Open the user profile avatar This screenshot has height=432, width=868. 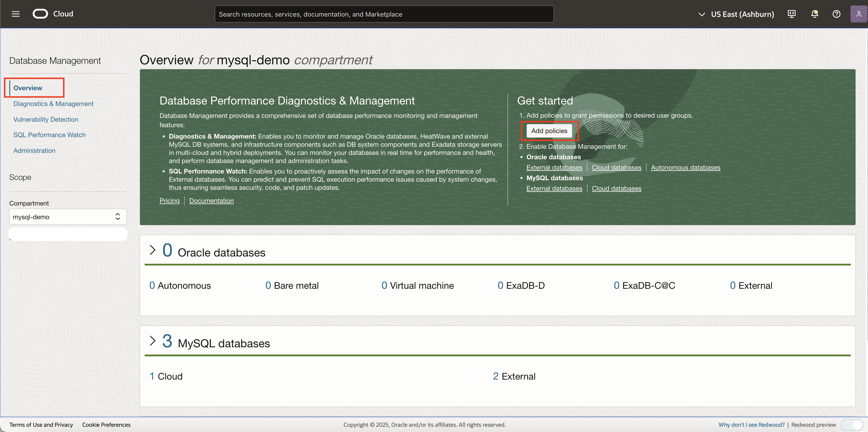[x=858, y=14]
